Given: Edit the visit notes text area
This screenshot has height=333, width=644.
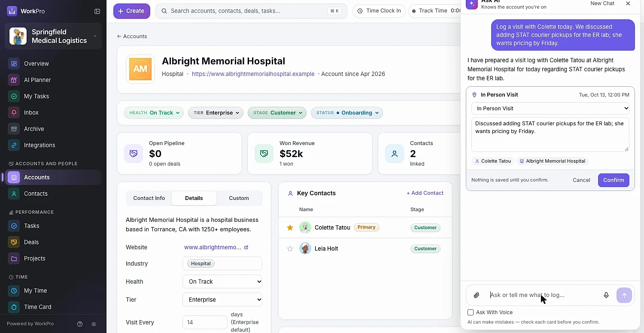Looking at the screenshot, I should [550, 134].
